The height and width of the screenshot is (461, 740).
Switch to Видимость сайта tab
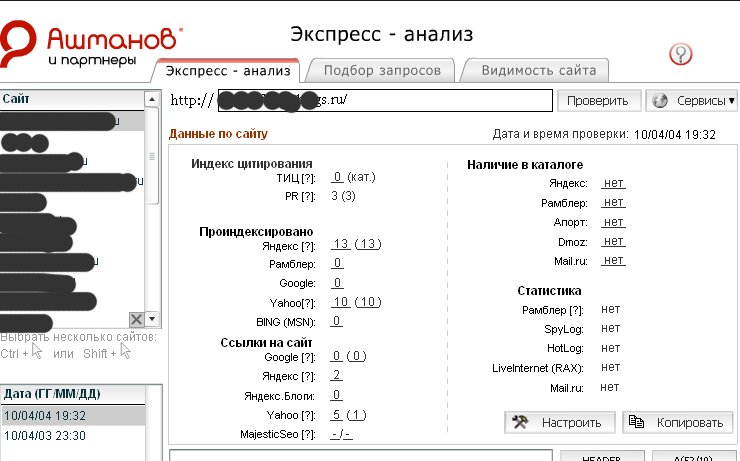click(x=538, y=70)
